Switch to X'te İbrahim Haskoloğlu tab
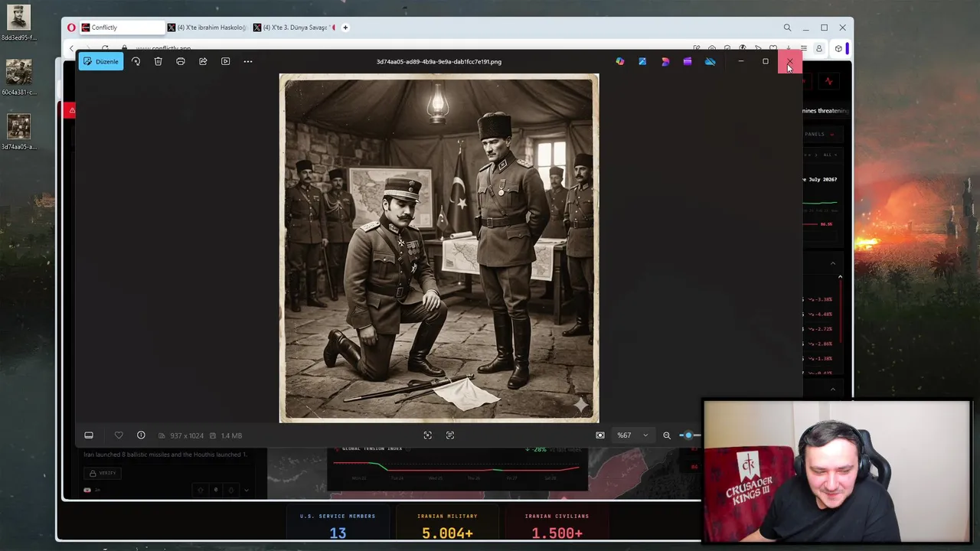Screen dimensions: 980x551 pyautogui.click(x=207, y=28)
